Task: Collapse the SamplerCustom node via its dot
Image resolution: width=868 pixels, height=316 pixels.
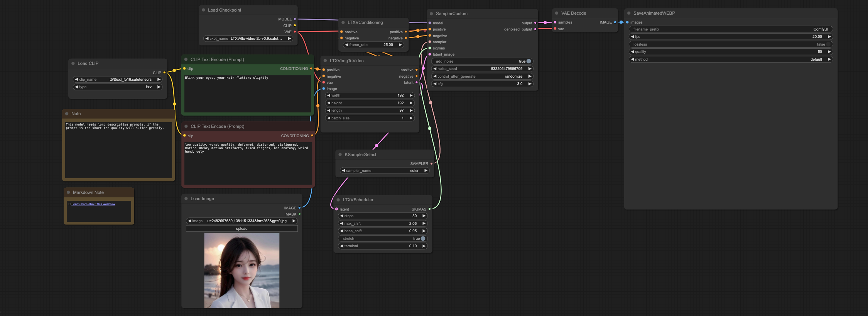Action: pos(431,14)
